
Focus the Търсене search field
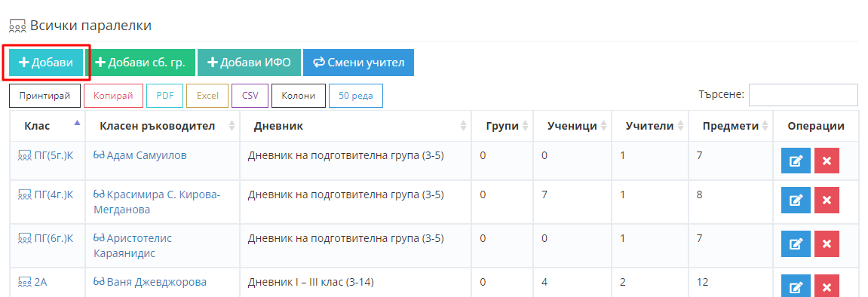[803, 94]
